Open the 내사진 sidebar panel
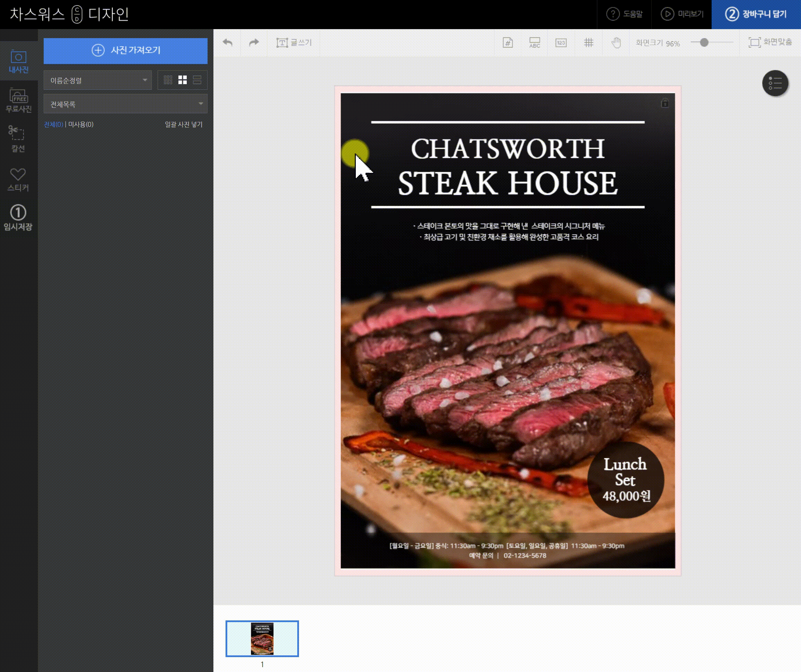 (x=18, y=61)
